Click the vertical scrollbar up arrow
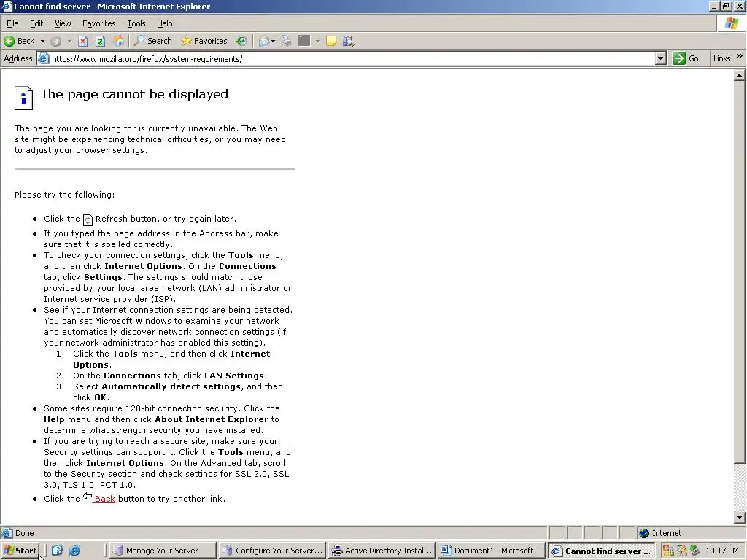The height and width of the screenshot is (560, 747). [740, 75]
